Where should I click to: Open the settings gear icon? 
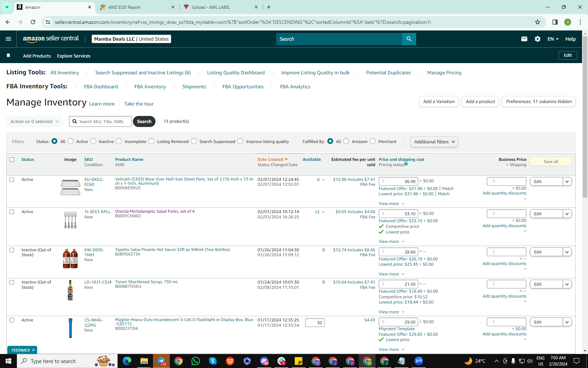click(538, 39)
